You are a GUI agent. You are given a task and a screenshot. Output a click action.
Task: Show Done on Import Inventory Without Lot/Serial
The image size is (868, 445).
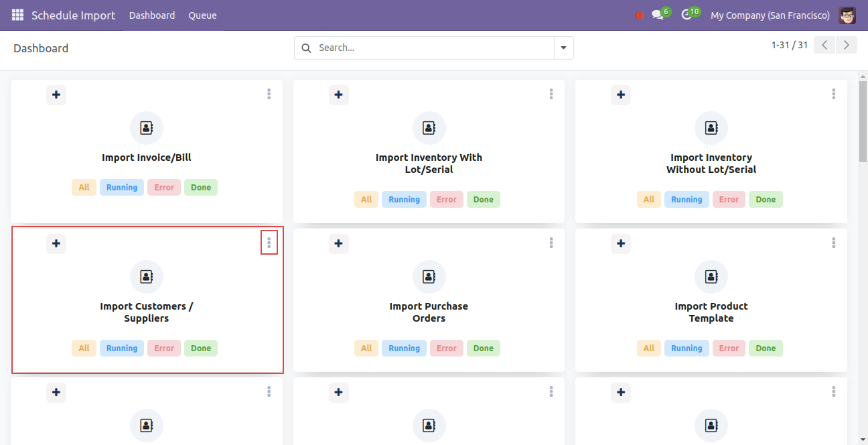point(766,200)
